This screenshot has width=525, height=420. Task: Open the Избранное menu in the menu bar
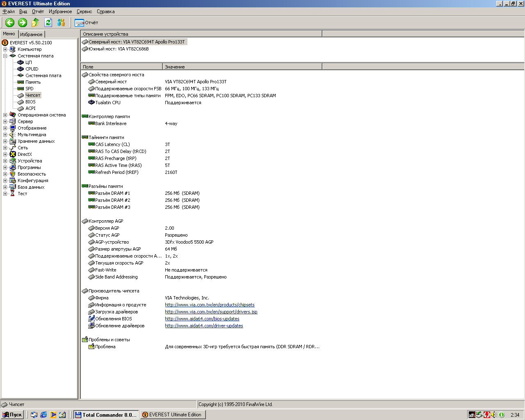point(60,11)
